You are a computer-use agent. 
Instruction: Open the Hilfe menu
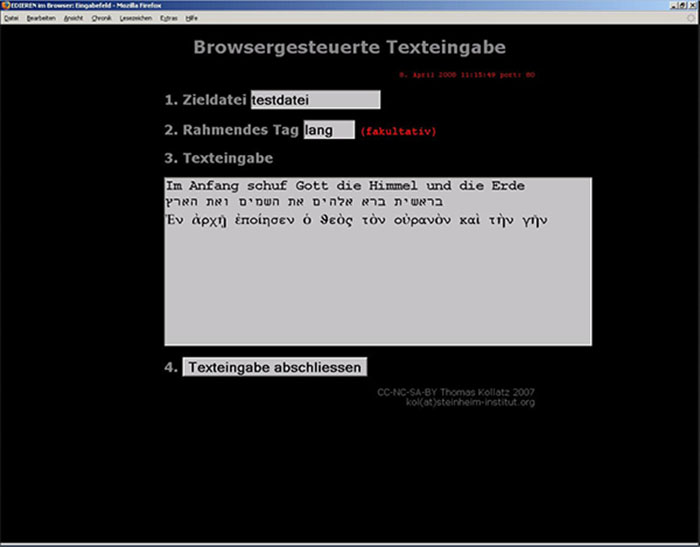tap(192, 18)
